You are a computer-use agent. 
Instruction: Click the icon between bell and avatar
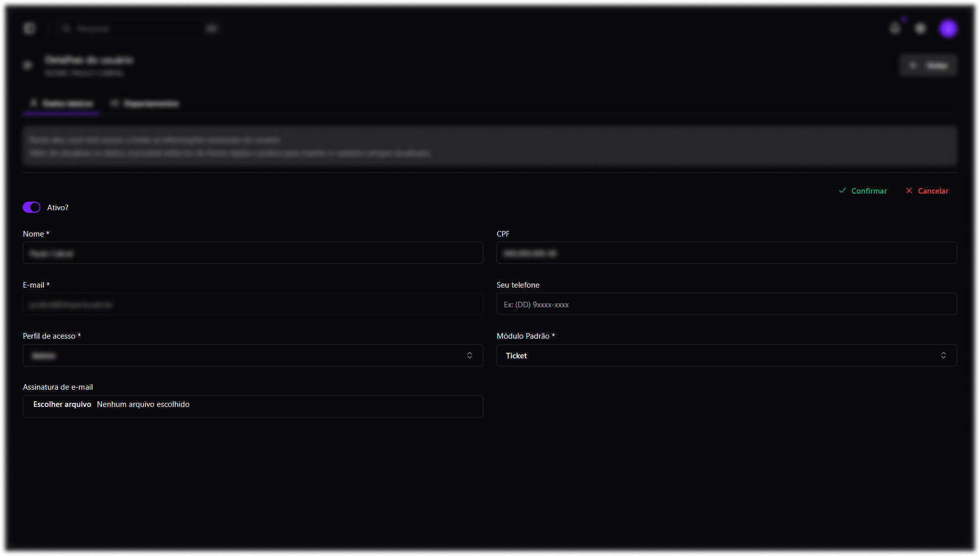(x=920, y=28)
